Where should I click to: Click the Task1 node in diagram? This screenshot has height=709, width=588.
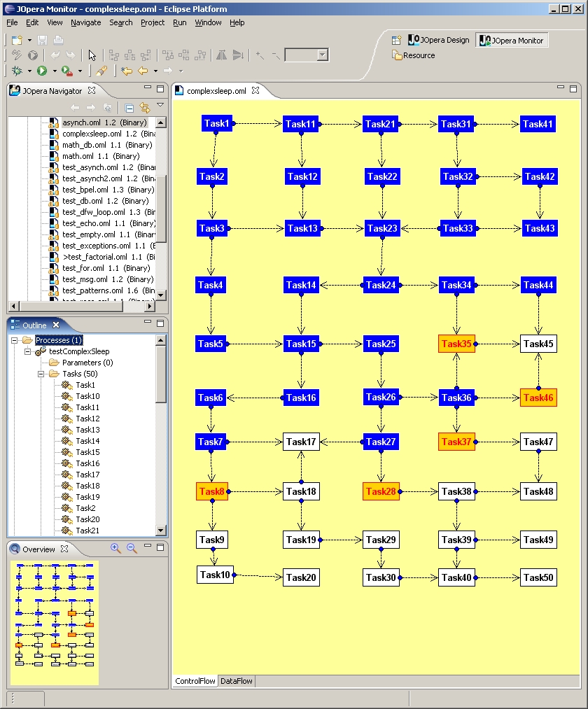click(x=217, y=123)
